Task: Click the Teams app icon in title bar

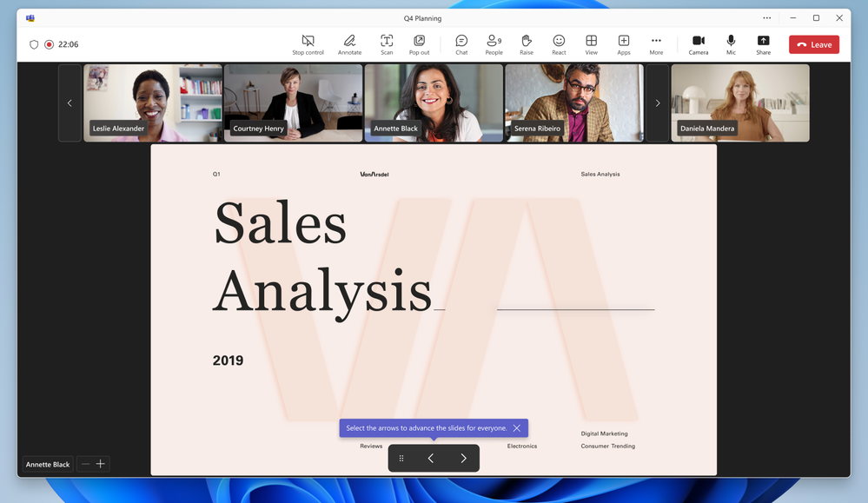Action: tap(30, 18)
